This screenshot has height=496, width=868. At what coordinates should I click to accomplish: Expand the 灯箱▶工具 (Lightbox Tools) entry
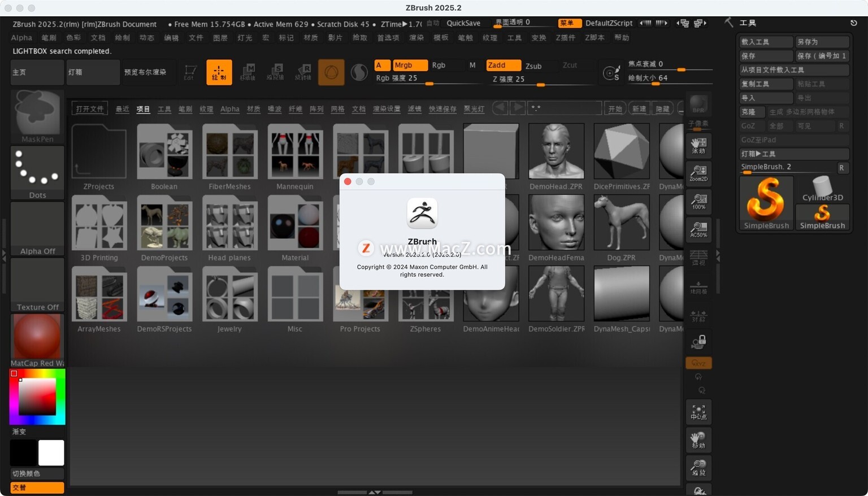click(794, 154)
